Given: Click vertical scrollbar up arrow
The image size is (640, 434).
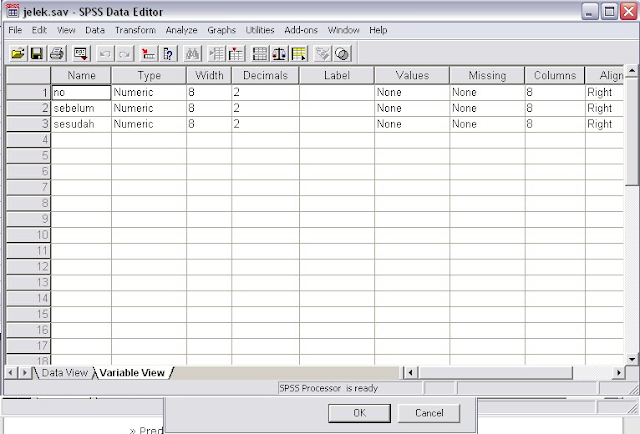Looking at the screenshot, I should tap(632, 71).
